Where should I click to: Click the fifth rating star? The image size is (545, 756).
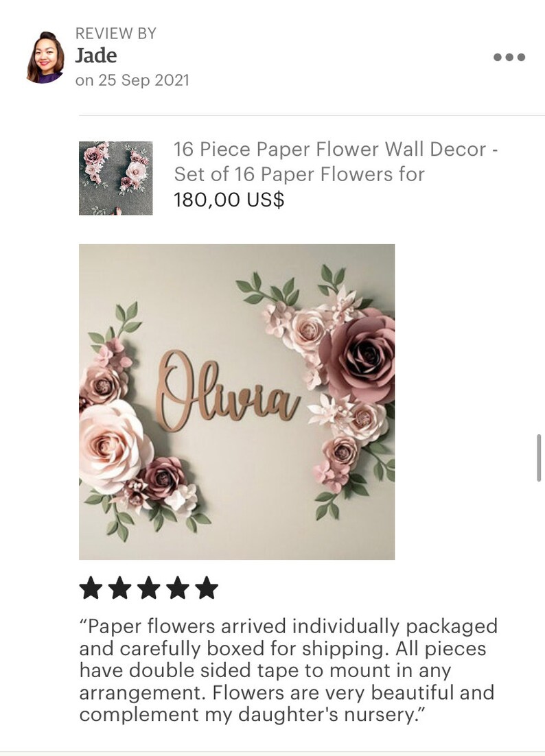click(207, 588)
